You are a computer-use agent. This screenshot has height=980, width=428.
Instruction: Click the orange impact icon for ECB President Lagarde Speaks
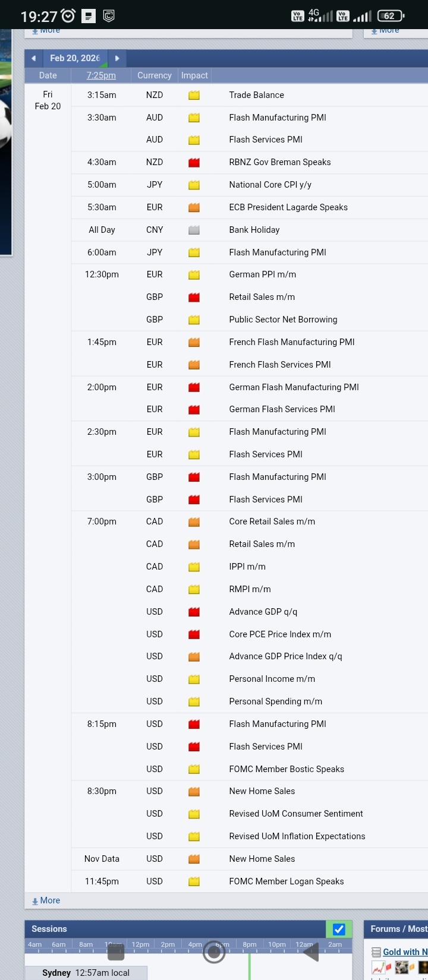tap(194, 207)
